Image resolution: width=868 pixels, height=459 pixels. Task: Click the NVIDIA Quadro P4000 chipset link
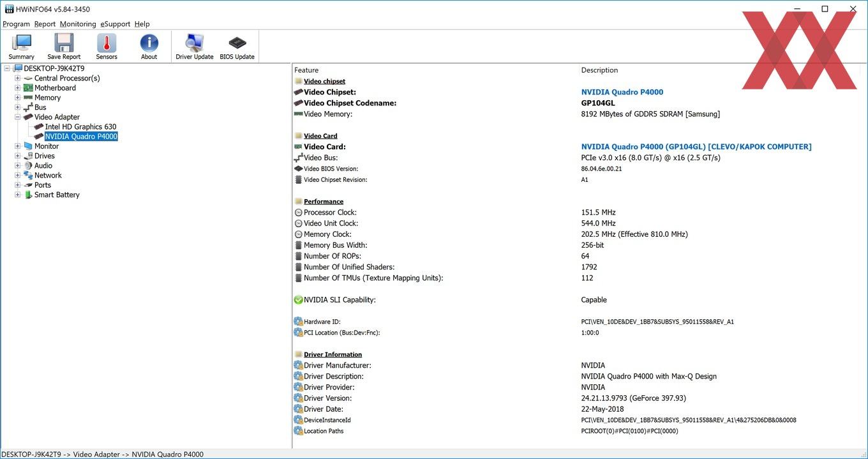[622, 92]
